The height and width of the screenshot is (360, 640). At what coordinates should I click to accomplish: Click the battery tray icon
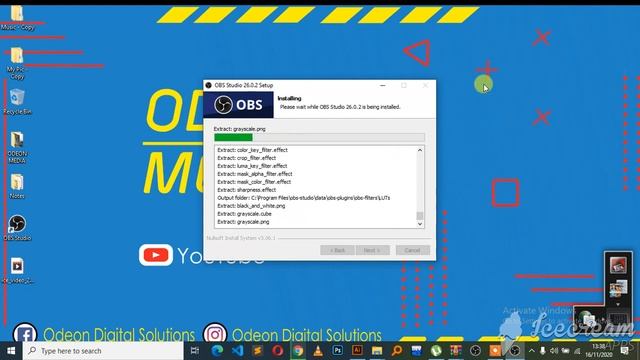(x=565, y=351)
